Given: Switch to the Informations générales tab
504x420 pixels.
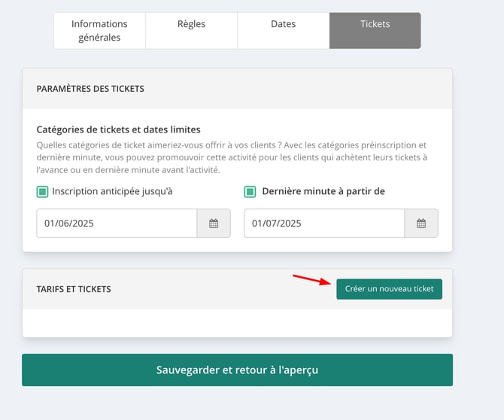Looking at the screenshot, I should click(x=99, y=31).
